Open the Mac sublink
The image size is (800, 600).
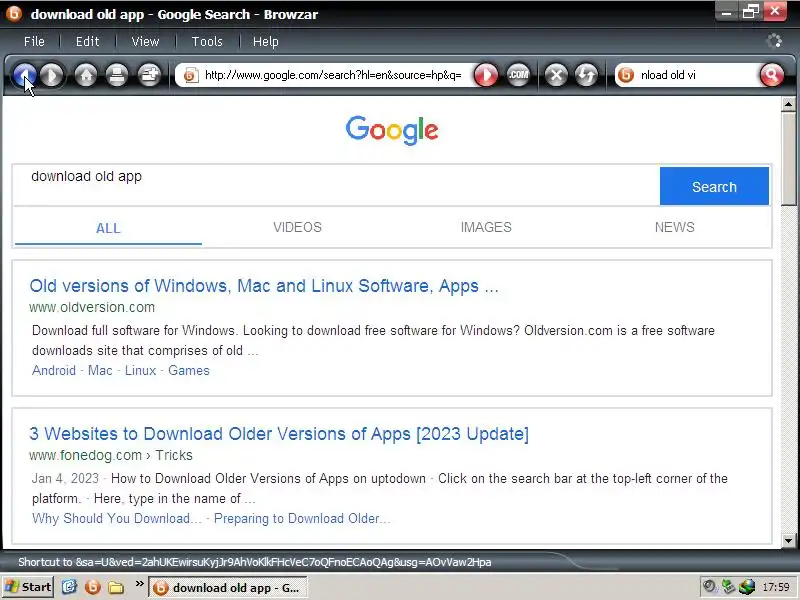click(x=100, y=370)
